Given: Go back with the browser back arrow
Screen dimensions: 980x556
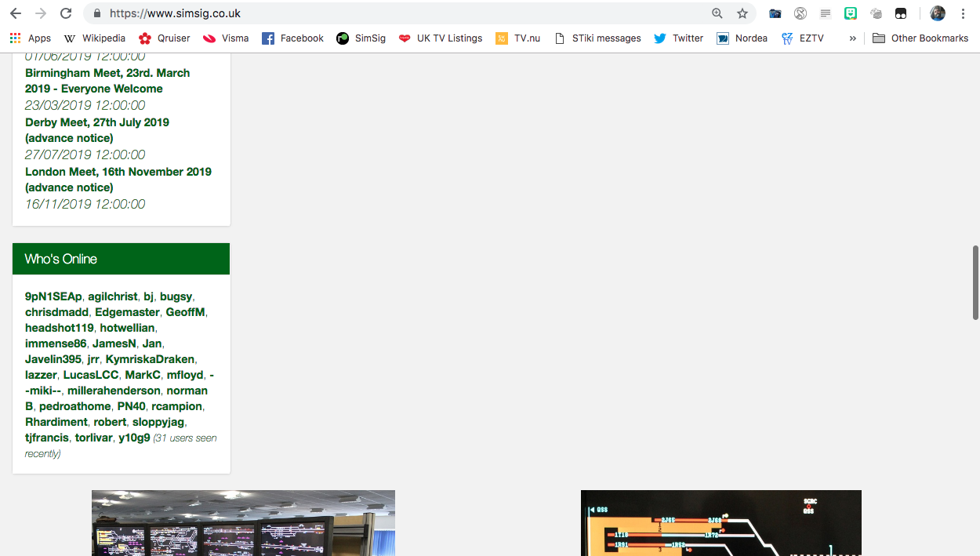Looking at the screenshot, I should click(16, 13).
